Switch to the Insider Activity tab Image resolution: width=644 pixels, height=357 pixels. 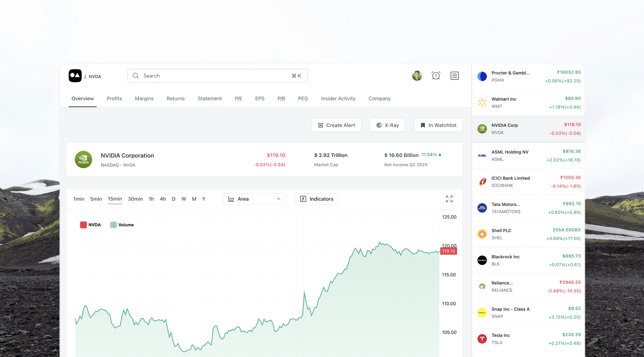(338, 99)
